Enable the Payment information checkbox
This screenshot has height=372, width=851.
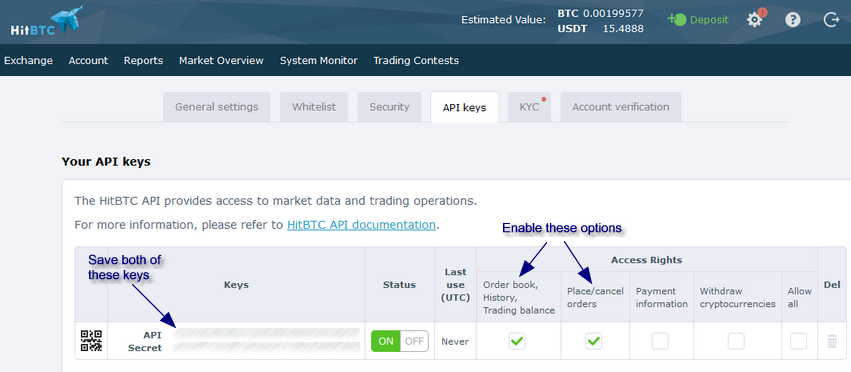(660, 341)
